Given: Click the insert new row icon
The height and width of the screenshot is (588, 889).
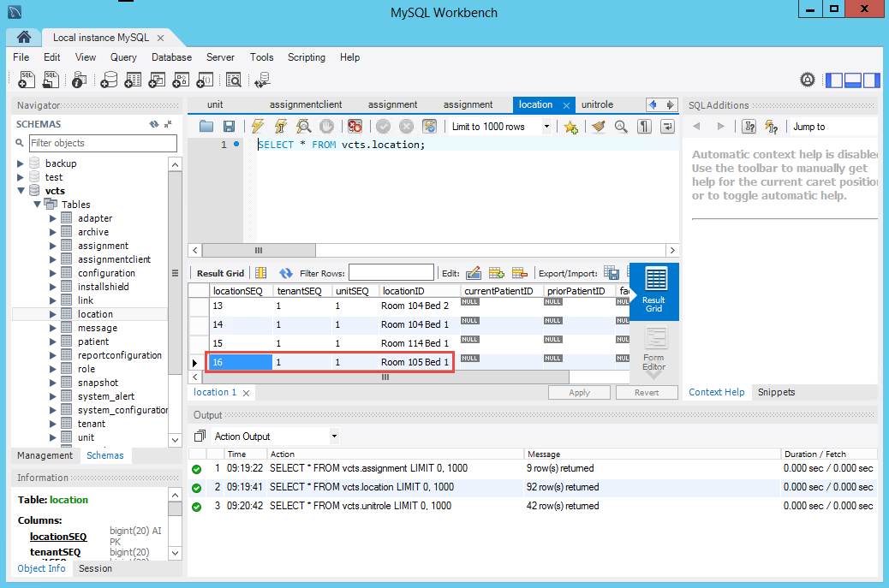Looking at the screenshot, I should [x=497, y=273].
